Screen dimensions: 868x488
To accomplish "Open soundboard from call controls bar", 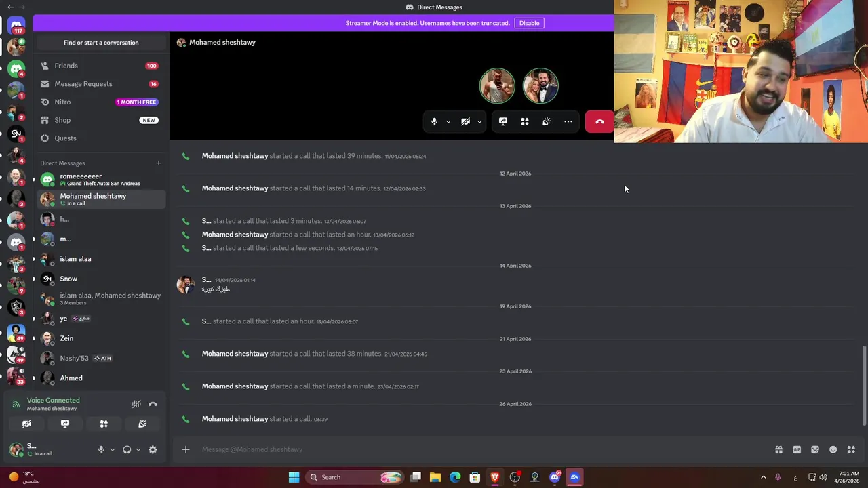I will (x=547, y=122).
